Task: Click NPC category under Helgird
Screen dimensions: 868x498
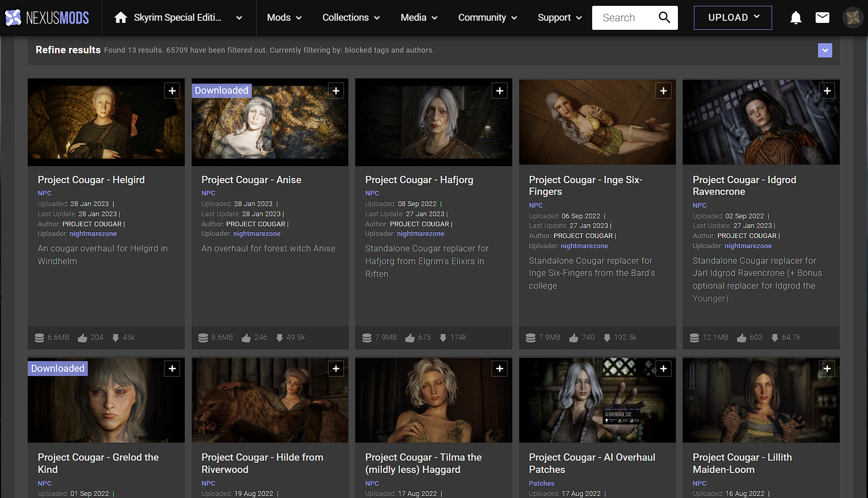Action: point(45,193)
